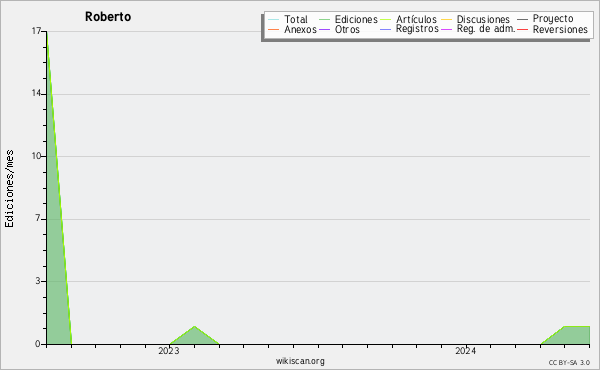
Task: Click the '2023' x-axis label
Action: (169, 351)
